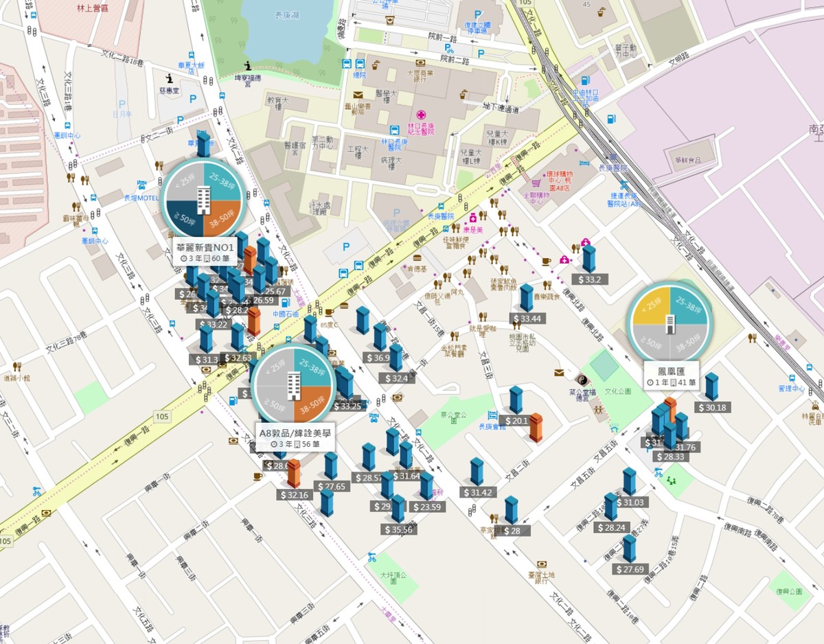Select the building marker above $27.65
Image resolution: width=824 pixels, height=644 pixels.
point(331,465)
